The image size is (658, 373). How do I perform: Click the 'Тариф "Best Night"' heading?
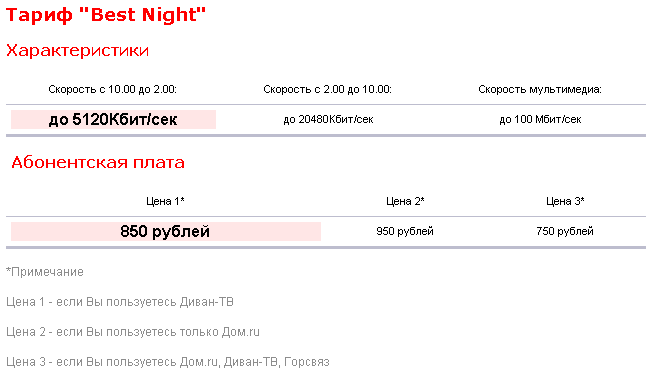(x=106, y=15)
